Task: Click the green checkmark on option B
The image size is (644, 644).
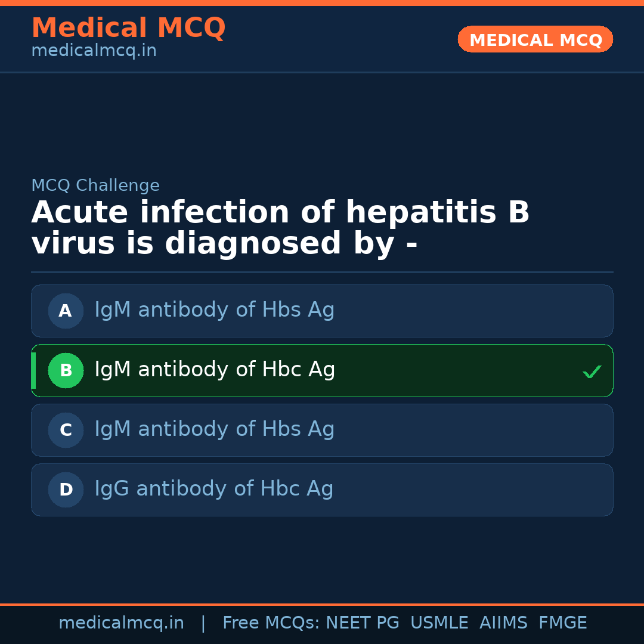Action: click(x=592, y=371)
